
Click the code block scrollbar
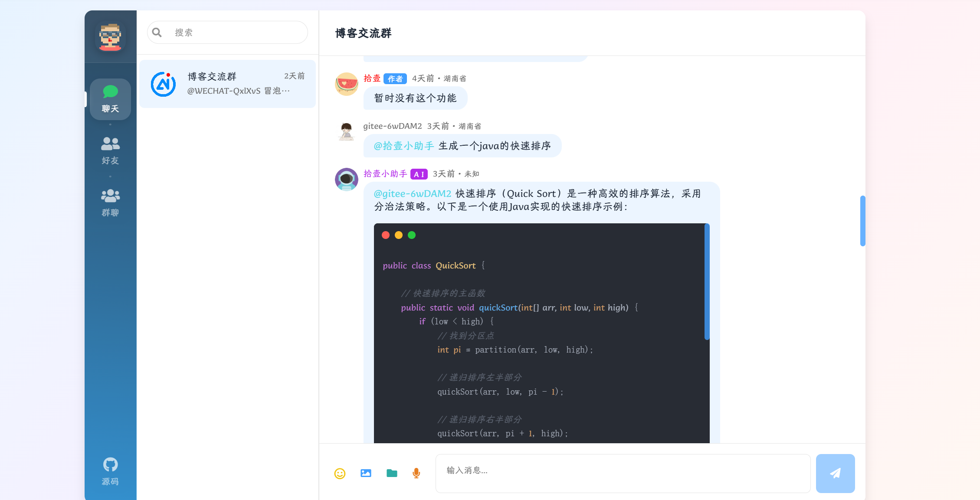[707, 281]
